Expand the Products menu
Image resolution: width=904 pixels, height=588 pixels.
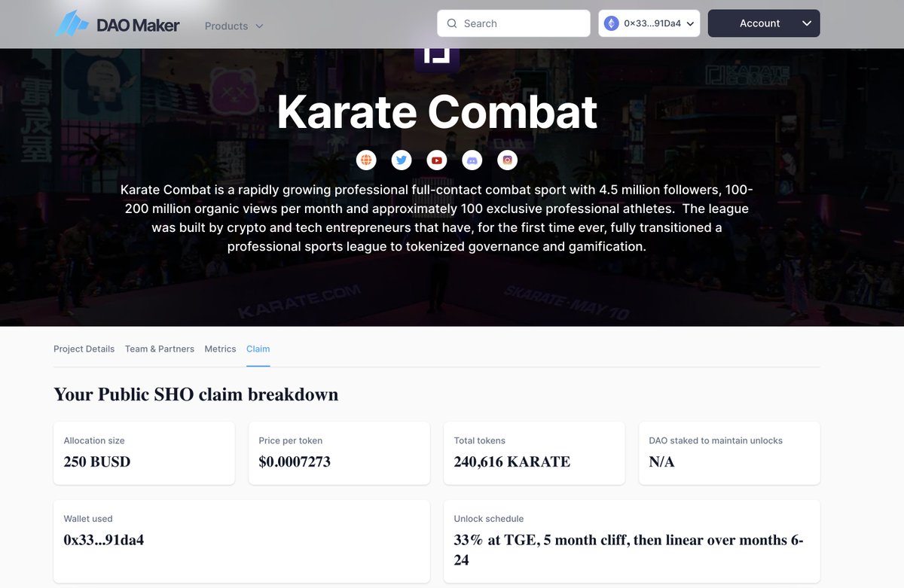tap(234, 26)
